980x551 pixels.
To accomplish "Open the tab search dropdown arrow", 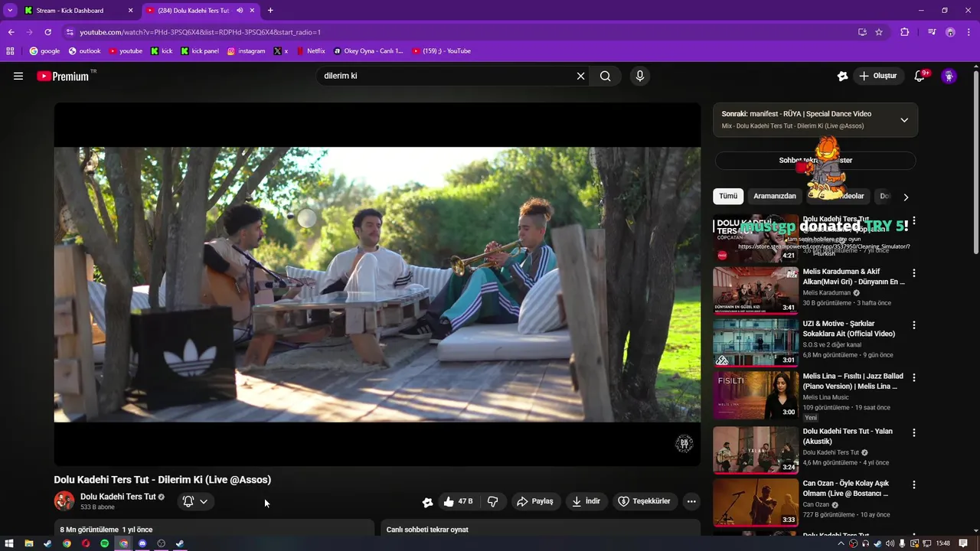I will [x=9, y=11].
